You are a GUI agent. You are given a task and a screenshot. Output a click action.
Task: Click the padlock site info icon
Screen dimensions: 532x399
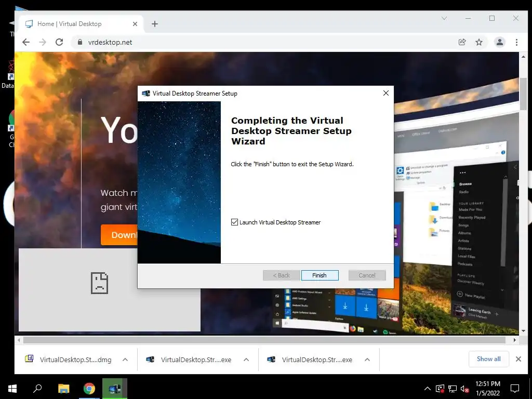80,42
